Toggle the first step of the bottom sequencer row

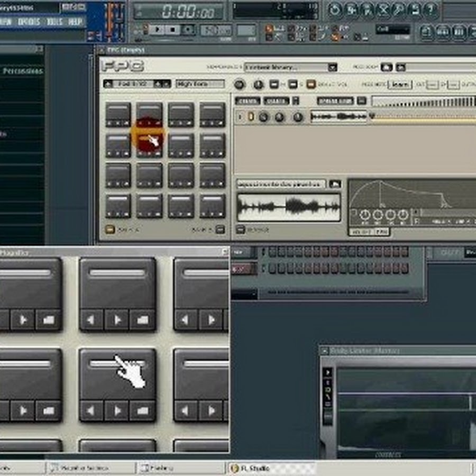pos(272,269)
